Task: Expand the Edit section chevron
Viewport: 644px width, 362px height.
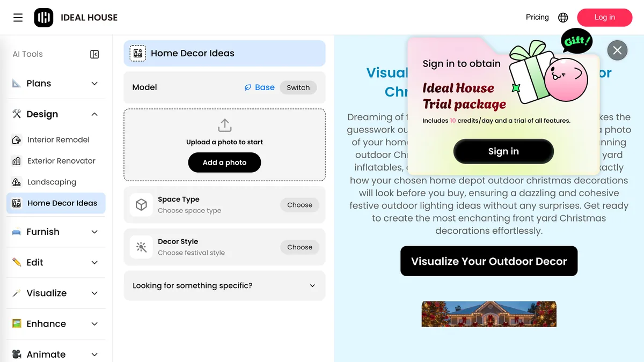Action: point(94,263)
